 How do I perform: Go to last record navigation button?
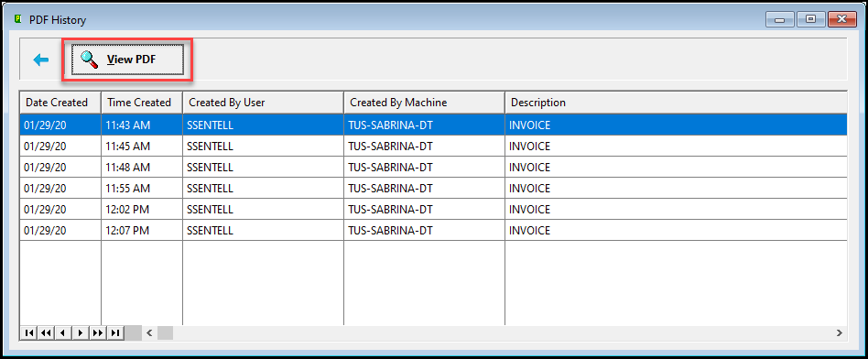115,332
